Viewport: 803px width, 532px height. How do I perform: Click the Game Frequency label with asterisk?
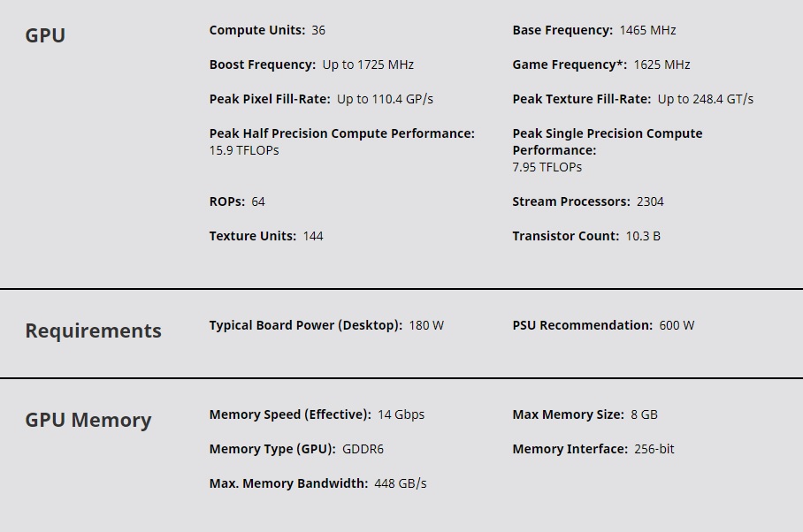point(570,65)
